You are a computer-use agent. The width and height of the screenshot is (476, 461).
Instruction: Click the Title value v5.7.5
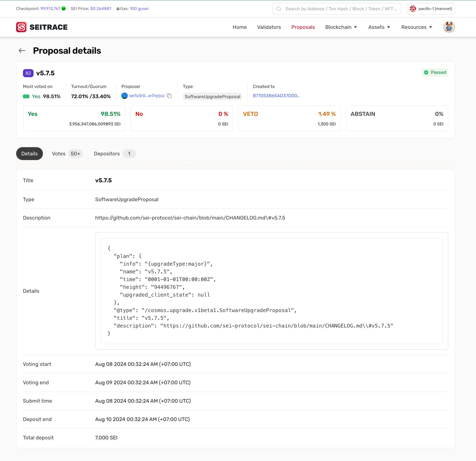click(x=104, y=180)
